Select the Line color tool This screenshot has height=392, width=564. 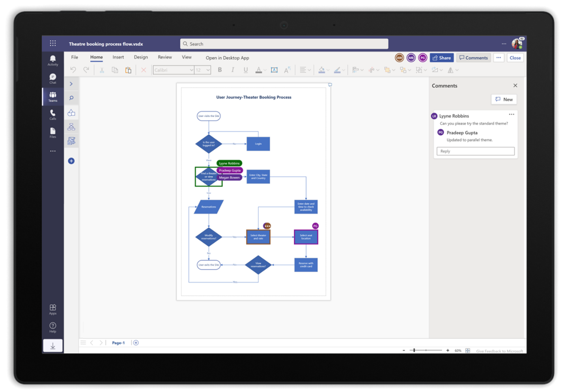click(336, 70)
